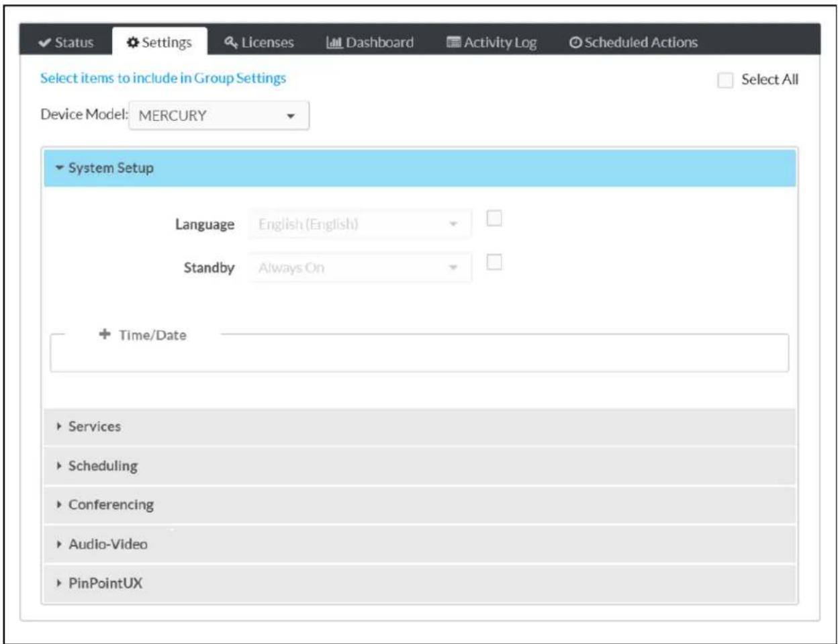Expand the Audio-Video section
Image resolution: width=838 pixels, height=644 pixels.
[x=420, y=544]
